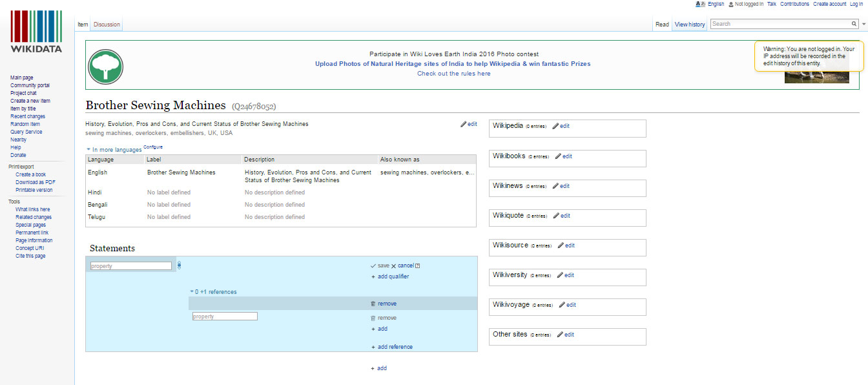Click the Hindi 'No label defined' cell
This screenshot has height=385, width=868.
point(169,192)
